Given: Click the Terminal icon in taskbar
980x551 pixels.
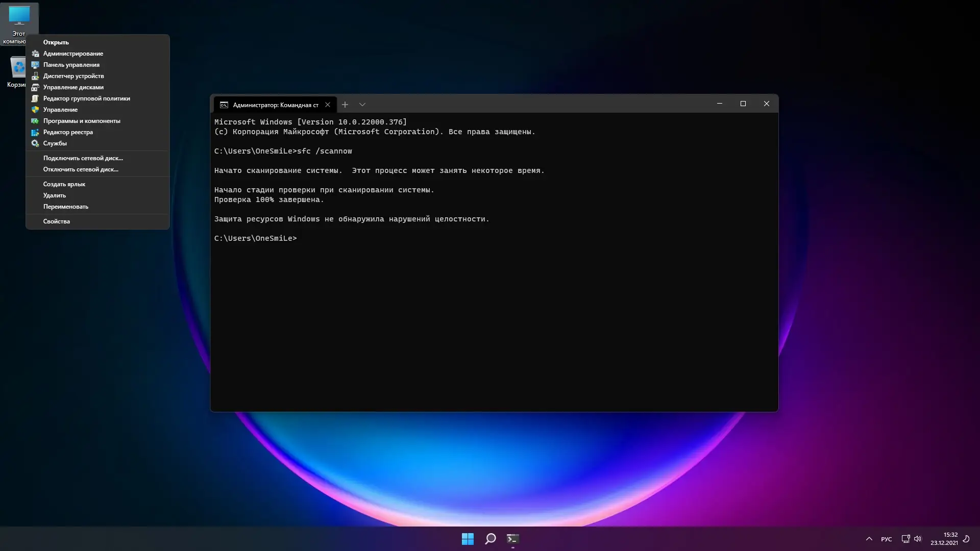Looking at the screenshot, I should [513, 539].
